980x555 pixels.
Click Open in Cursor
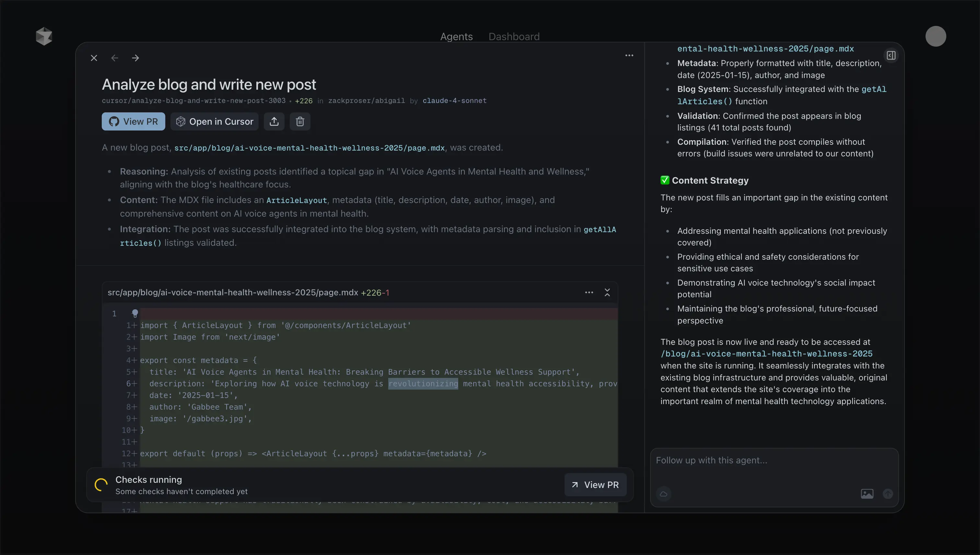(215, 122)
